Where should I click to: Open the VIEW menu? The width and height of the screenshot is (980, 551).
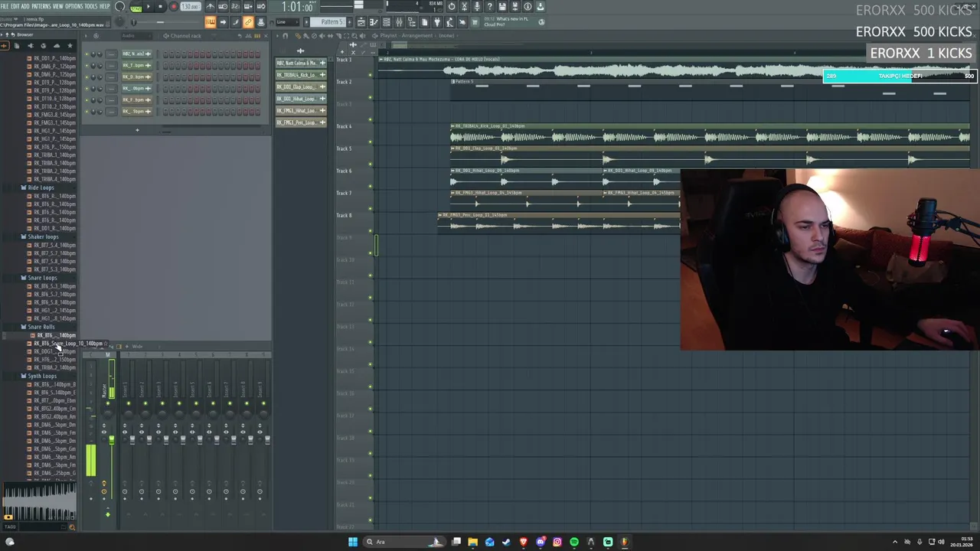coord(57,6)
